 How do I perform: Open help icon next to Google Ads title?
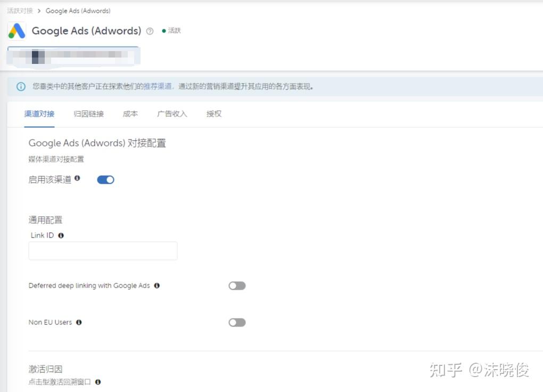click(150, 31)
